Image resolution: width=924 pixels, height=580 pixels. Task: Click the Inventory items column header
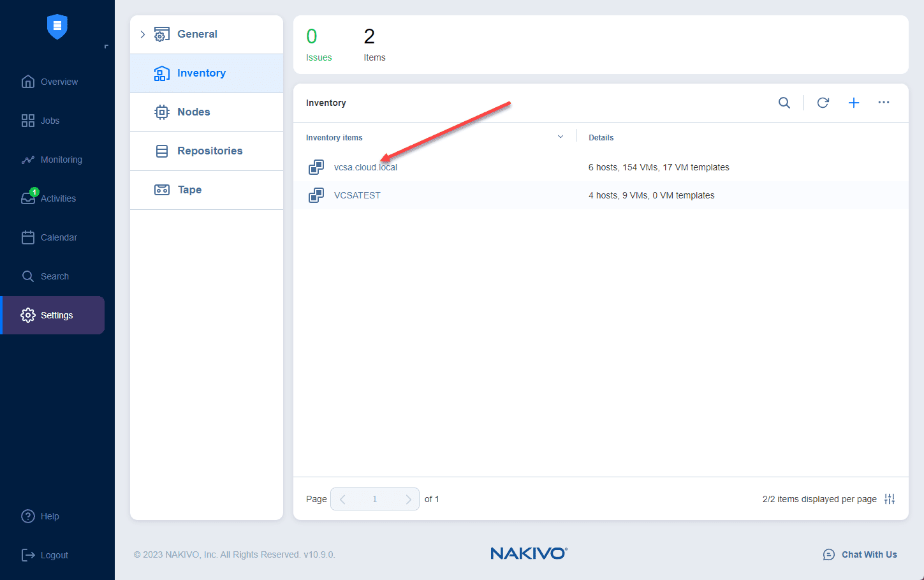(x=334, y=137)
